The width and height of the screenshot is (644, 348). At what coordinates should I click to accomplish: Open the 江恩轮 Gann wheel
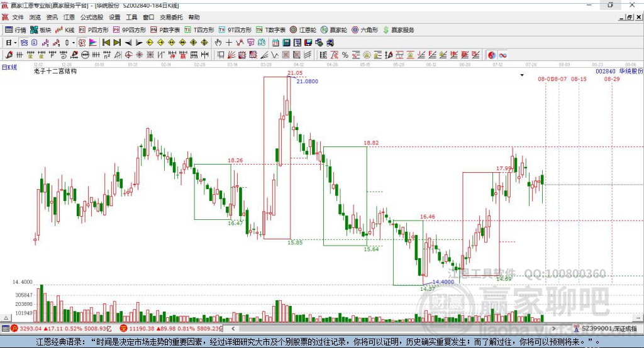point(303,30)
